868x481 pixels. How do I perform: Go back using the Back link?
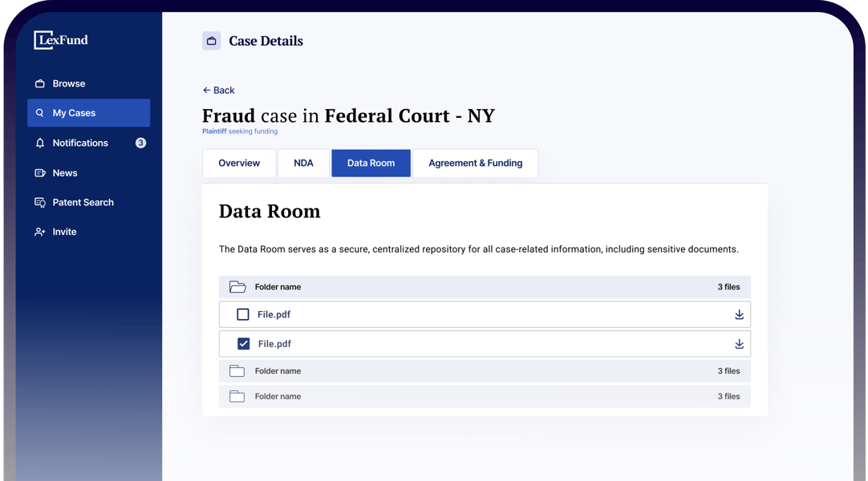click(219, 91)
